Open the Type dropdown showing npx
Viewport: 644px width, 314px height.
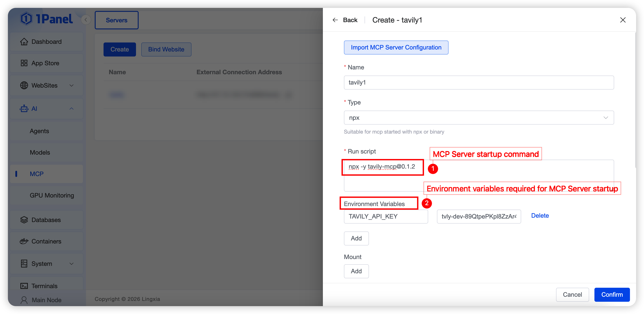click(478, 118)
